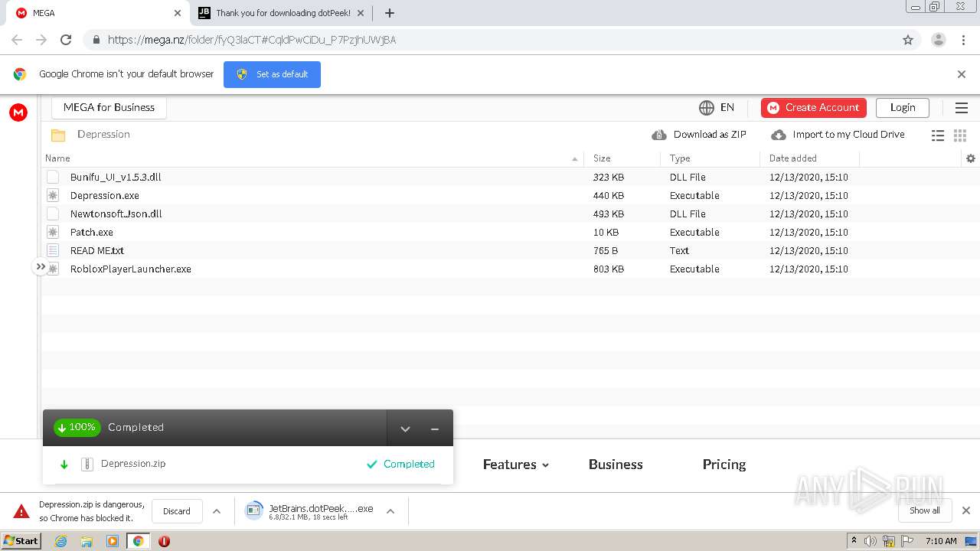Open the Chrome profile avatar

tap(939, 40)
